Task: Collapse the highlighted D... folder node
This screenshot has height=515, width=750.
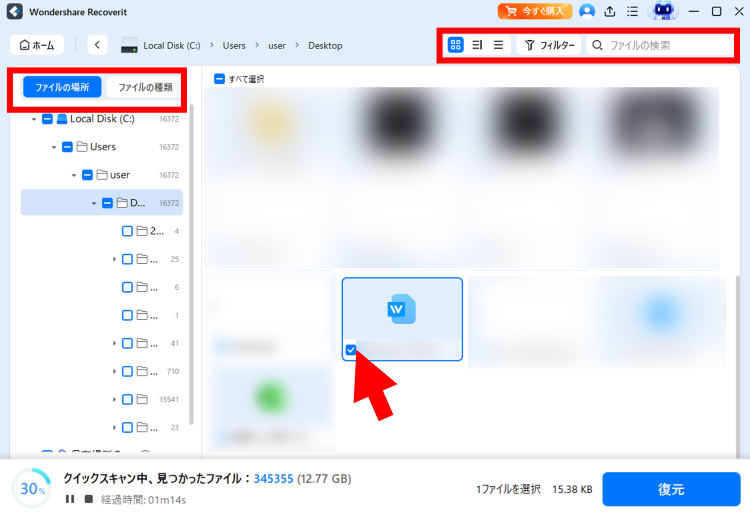Action: (94, 203)
